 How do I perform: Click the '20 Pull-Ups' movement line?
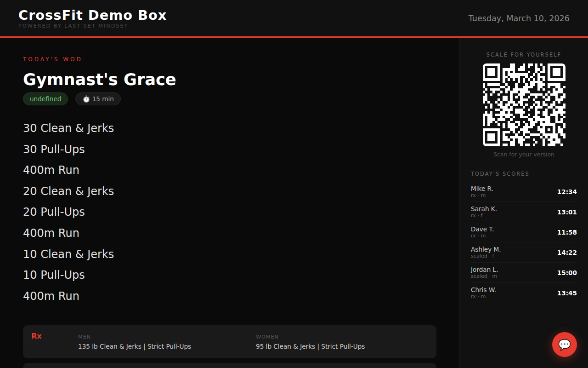(54, 212)
